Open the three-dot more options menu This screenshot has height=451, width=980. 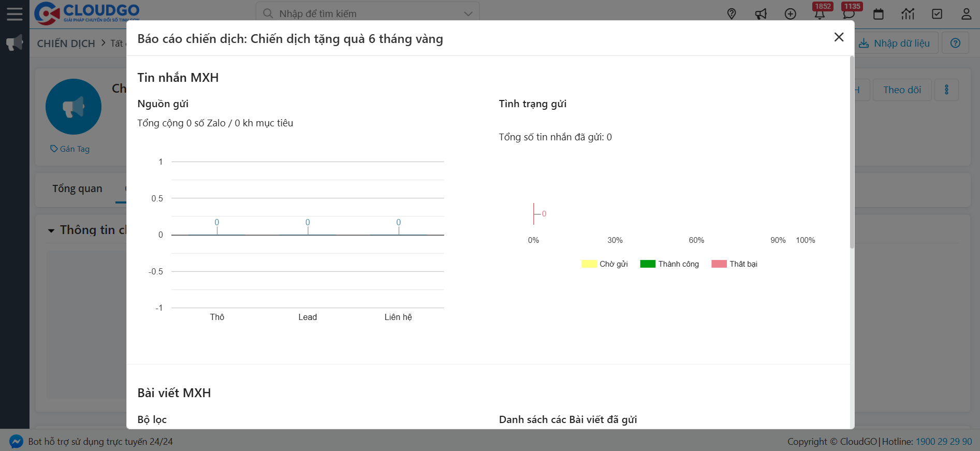coord(947,90)
